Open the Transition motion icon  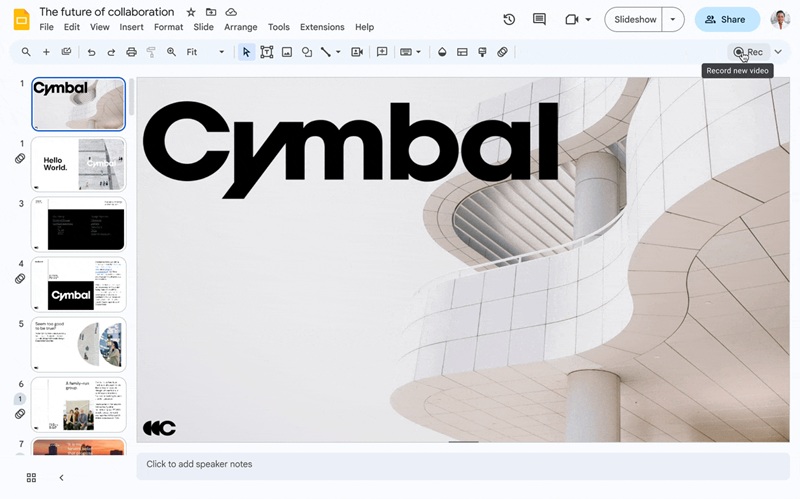502,52
